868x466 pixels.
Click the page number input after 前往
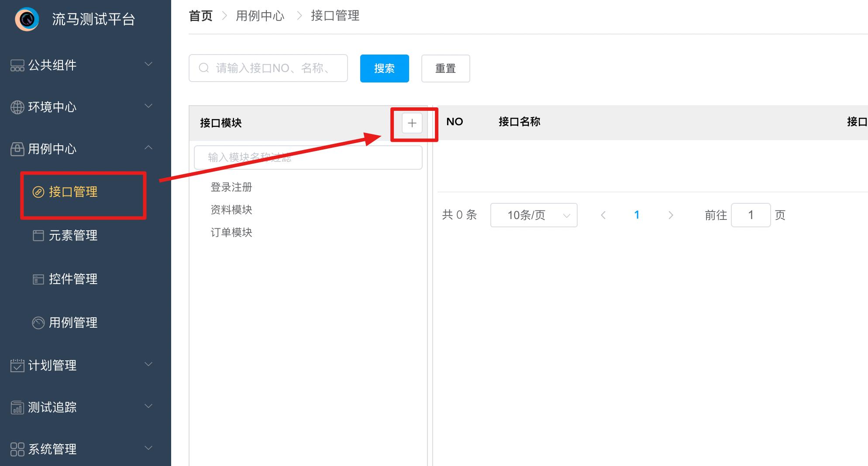click(x=751, y=215)
